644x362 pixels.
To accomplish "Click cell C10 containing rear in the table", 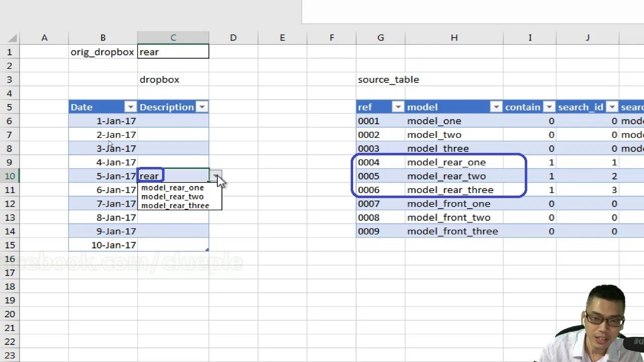I will [173, 176].
